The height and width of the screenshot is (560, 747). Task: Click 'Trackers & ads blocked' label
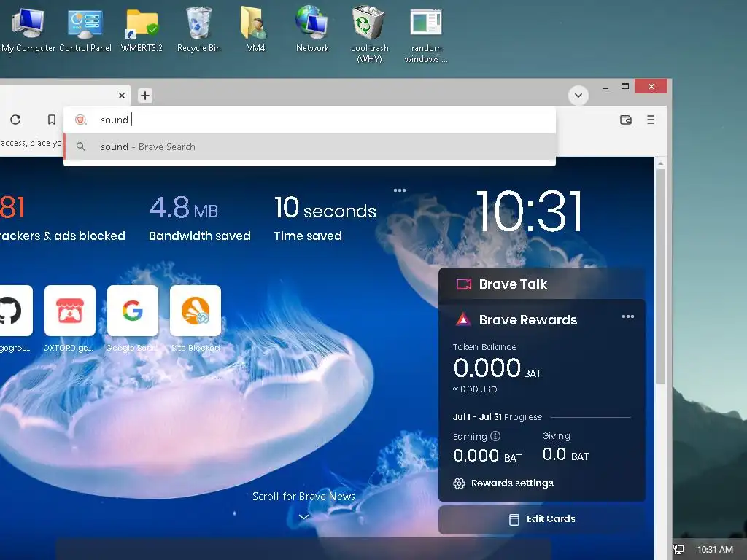[63, 236]
